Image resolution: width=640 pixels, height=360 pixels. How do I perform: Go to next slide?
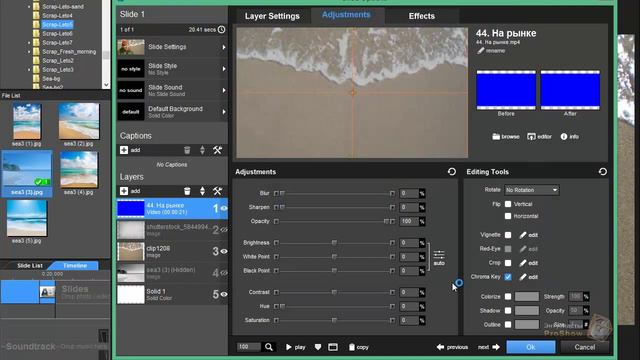click(x=489, y=347)
